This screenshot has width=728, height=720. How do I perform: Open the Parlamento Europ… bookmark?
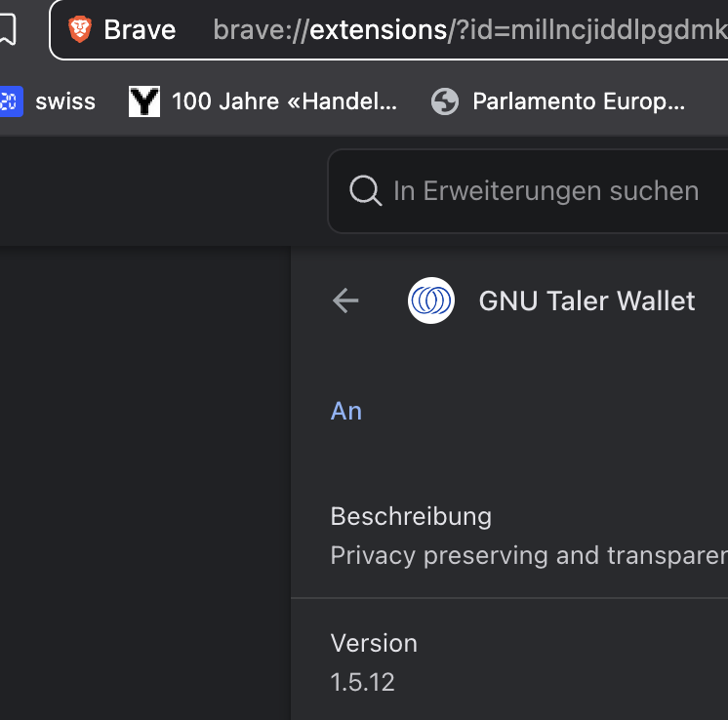click(579, 101)
